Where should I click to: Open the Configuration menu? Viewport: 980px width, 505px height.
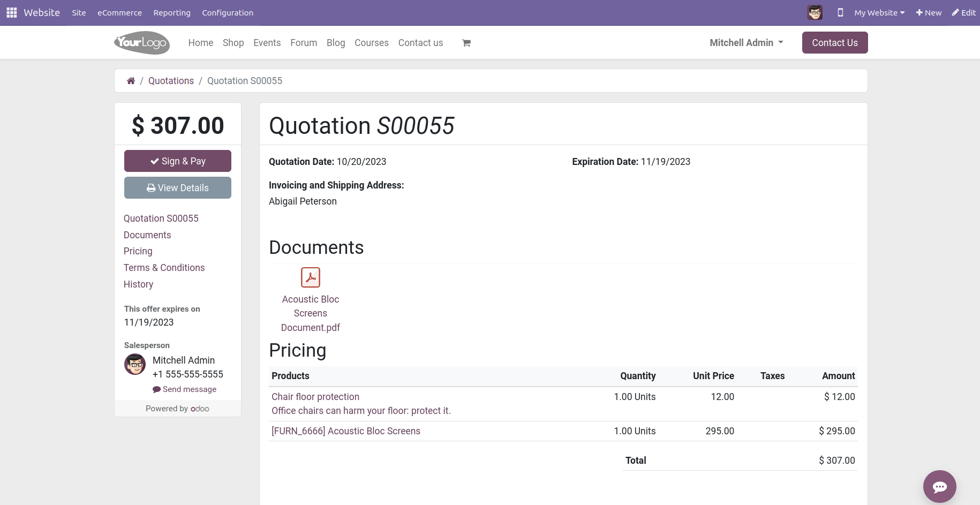[228, 12]
